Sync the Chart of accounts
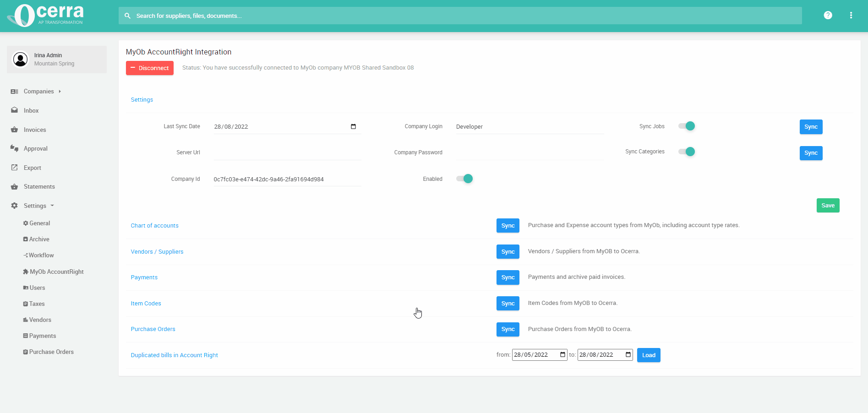The image size is (868, 413). (x=508, y=225)
